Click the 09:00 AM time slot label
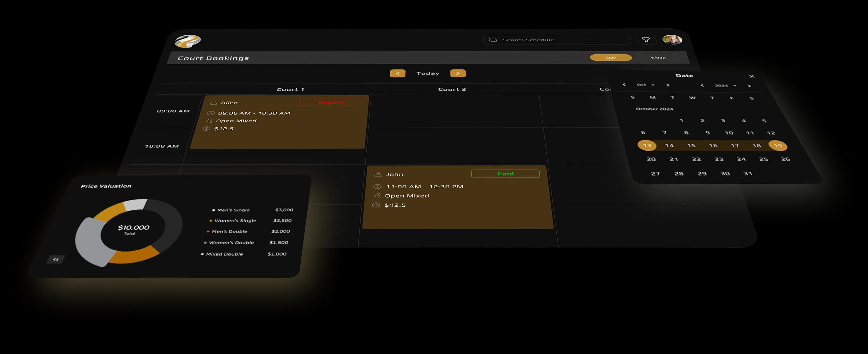 (x=173, y=111)
